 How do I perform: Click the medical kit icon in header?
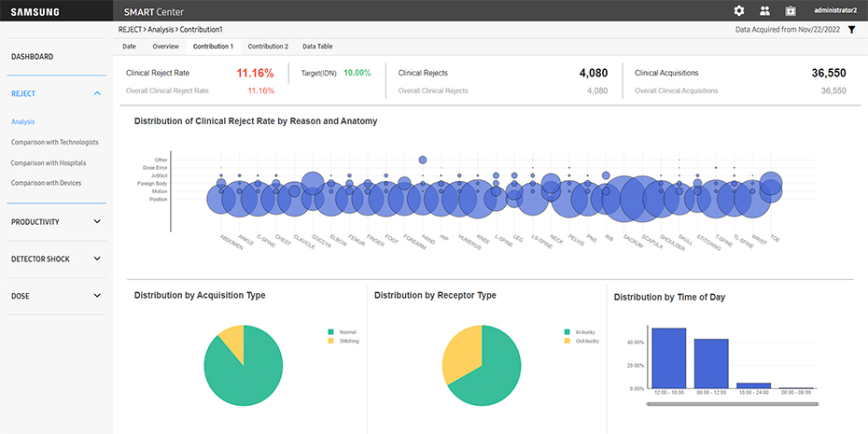(791, 10)
